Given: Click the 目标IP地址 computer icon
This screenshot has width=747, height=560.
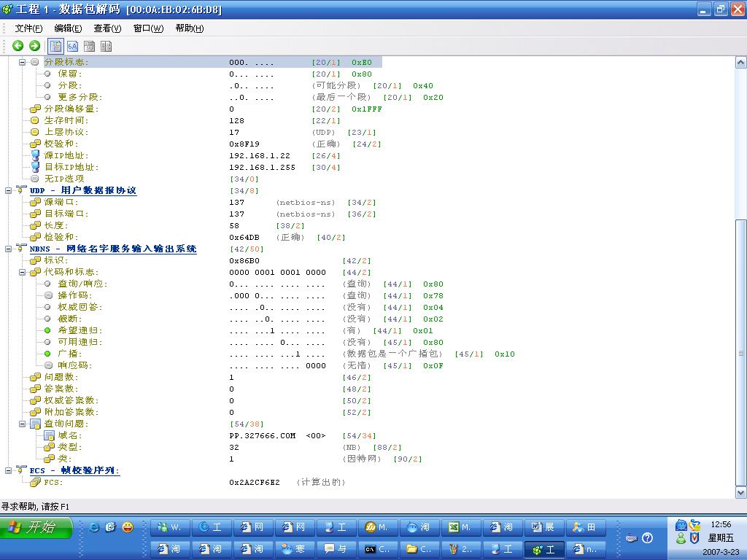Looking at the screenshot, I should [34, 167].
